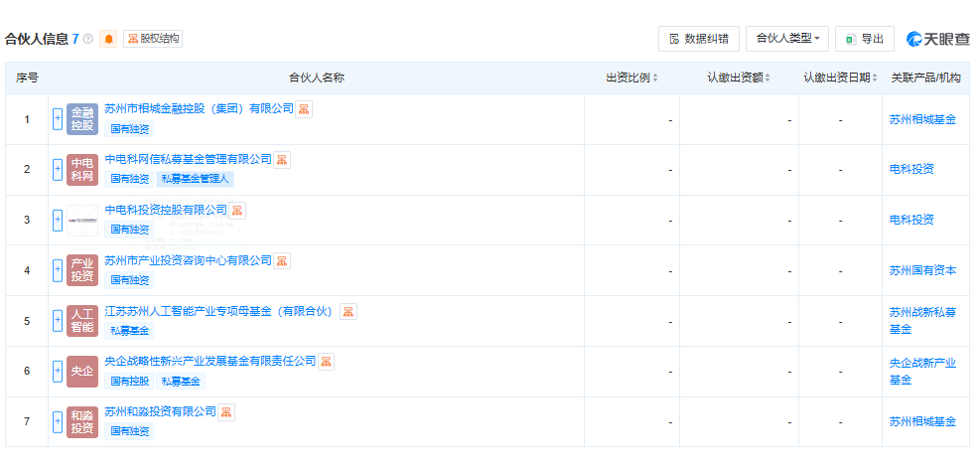This screenshot has width=980, height=474.
Task: Open the 合伙人类型 dropdown
Action: pyautogui.click(x=787, y=39)
